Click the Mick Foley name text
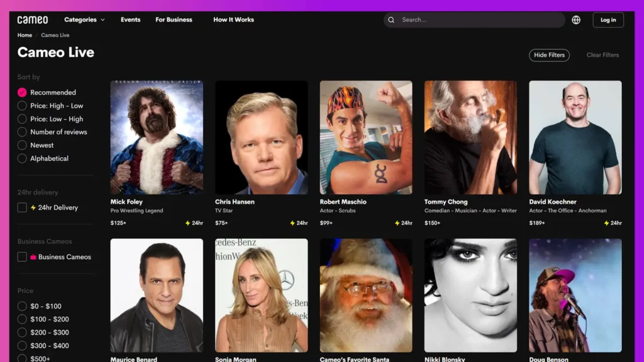Screen dimensions: 644x362 click(126, 202)
